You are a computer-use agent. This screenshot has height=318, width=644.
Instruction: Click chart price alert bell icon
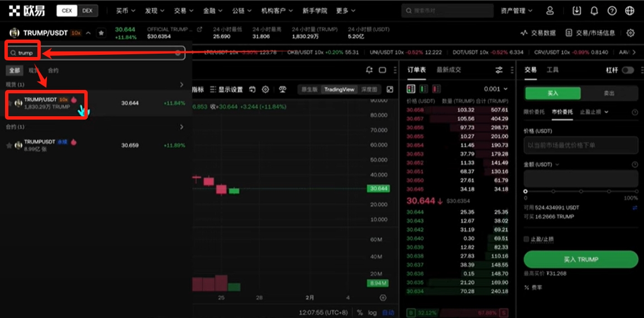(x=369, y=70)
